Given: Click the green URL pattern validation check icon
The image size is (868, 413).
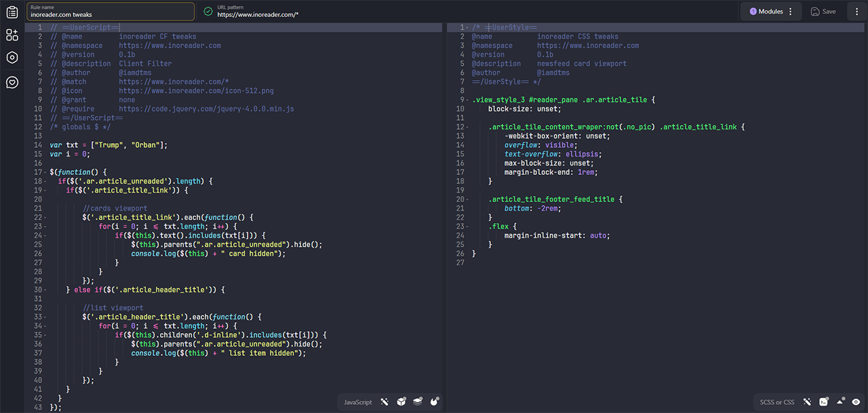Looking at the screenshot, I should (208, 12).
